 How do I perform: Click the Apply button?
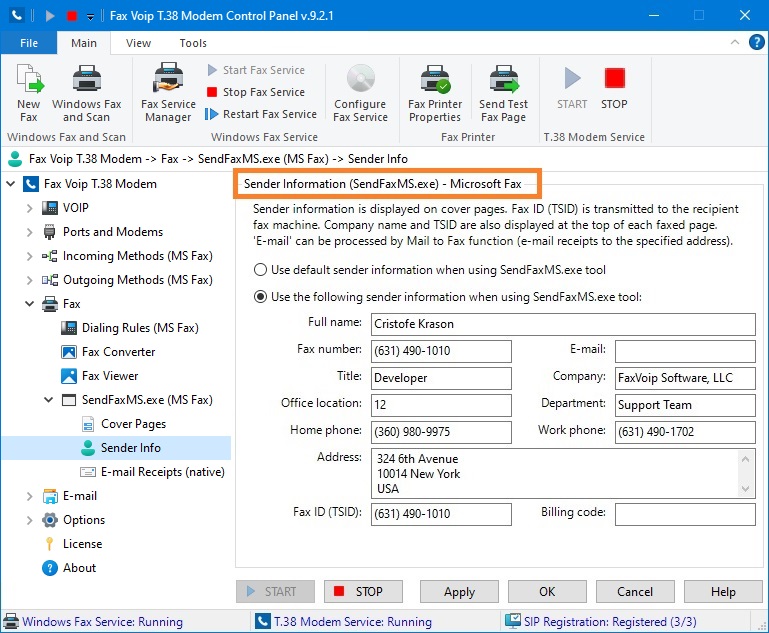tap(459, 592)
